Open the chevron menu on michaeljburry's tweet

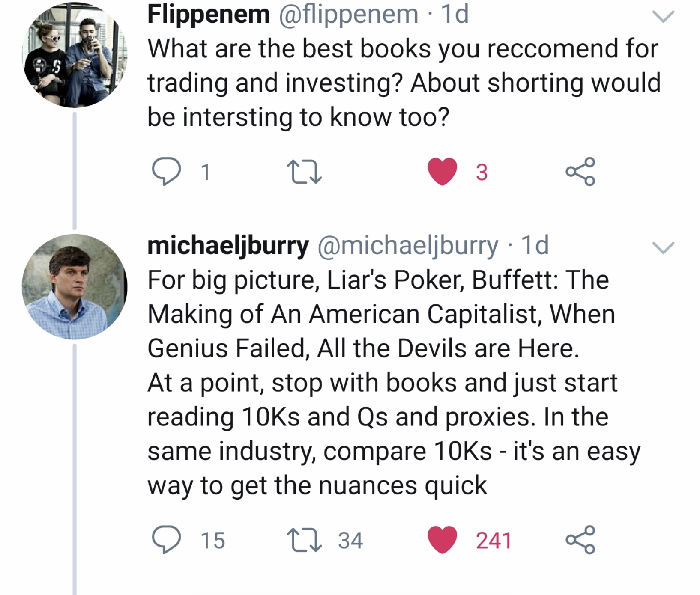[663, 247]
